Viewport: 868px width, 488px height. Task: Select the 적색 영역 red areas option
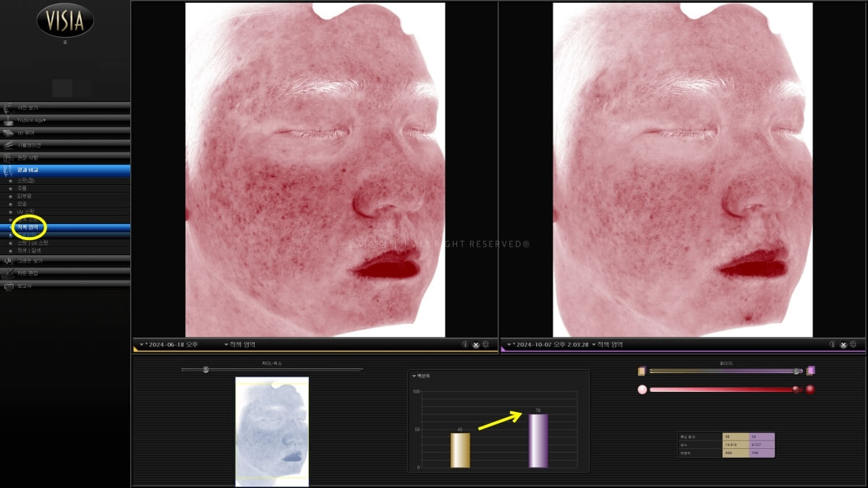tap(65, 228)
